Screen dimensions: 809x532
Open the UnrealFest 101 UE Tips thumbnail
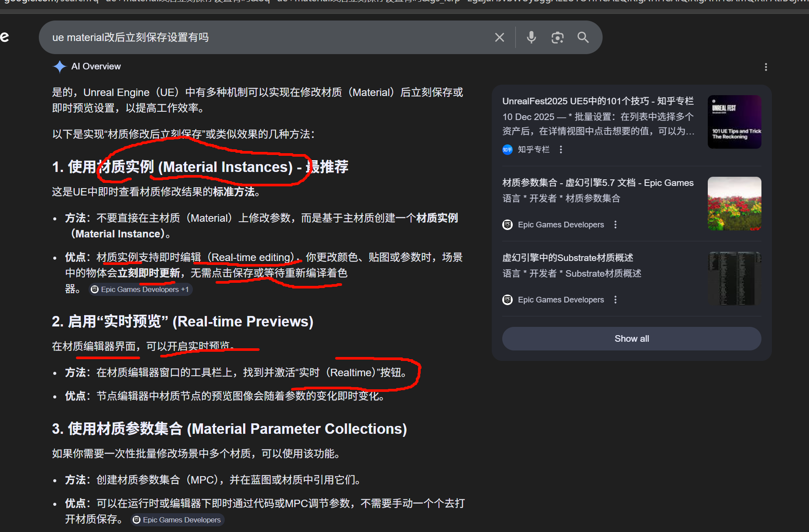coord(734,122)
